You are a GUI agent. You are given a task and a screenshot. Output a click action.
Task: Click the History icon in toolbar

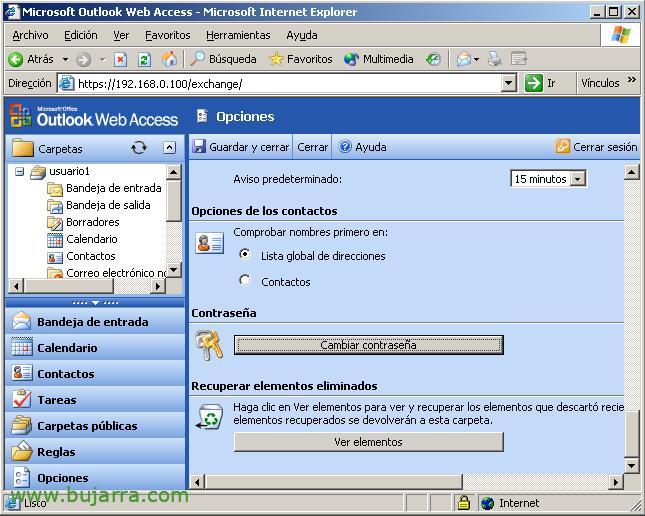[x=433, y=60]
